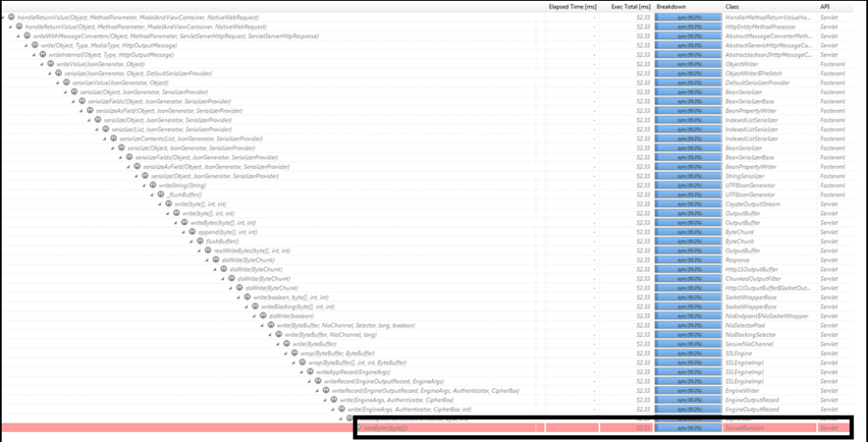Screen dimensions: 868x442
Task: Click breakdown bar in writeWithMessageConverters row
Action: point(688,36)
